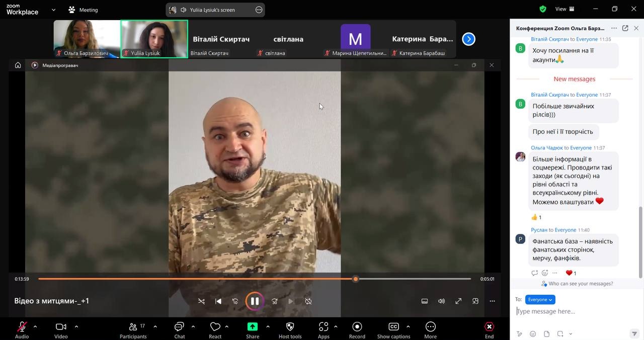
Task: Open the View layout menu
Action: tap(565, 9)
